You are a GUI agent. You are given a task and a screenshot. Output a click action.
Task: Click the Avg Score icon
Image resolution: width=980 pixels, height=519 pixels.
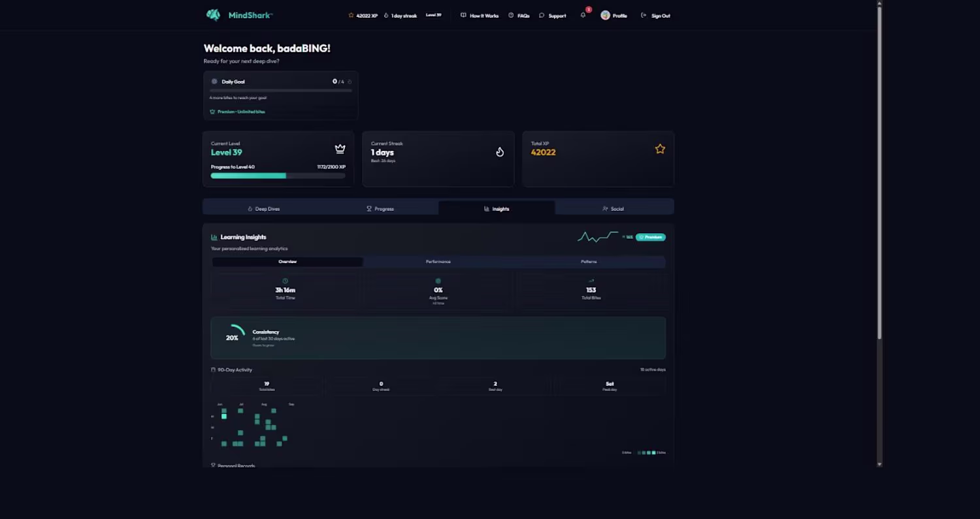(x=438, y=281)
